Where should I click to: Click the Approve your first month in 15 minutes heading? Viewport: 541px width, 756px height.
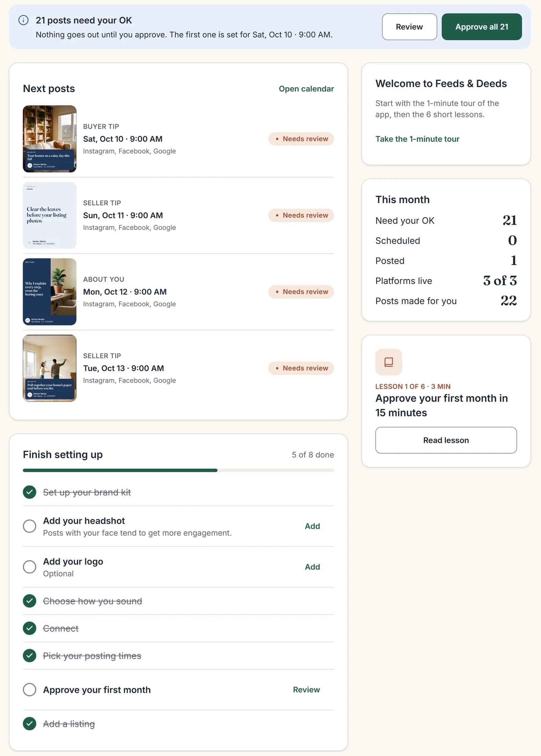pyautogui.click(x=441, y=405)
